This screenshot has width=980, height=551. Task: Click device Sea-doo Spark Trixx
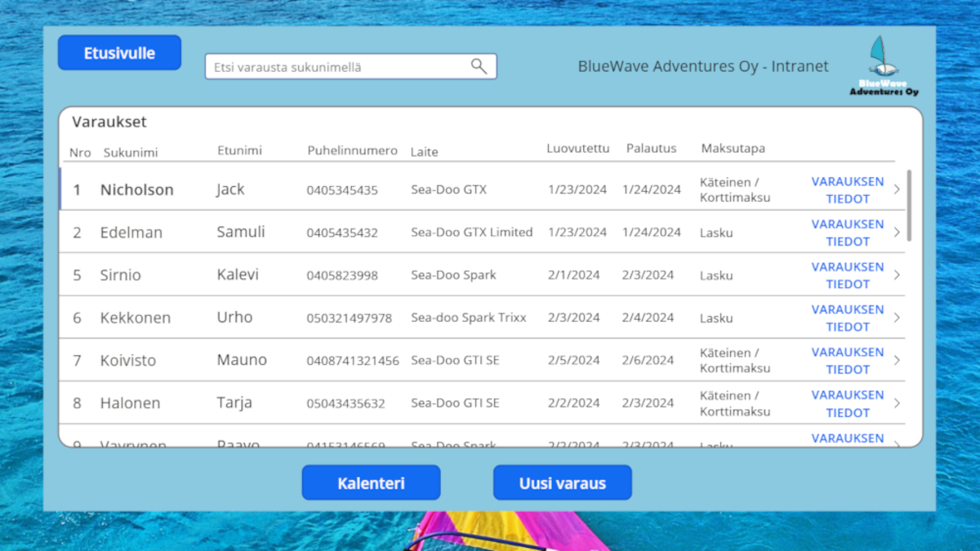pos(469,318)
